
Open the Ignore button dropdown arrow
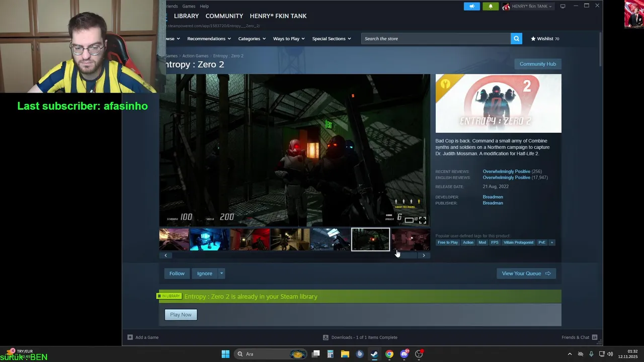221,274
